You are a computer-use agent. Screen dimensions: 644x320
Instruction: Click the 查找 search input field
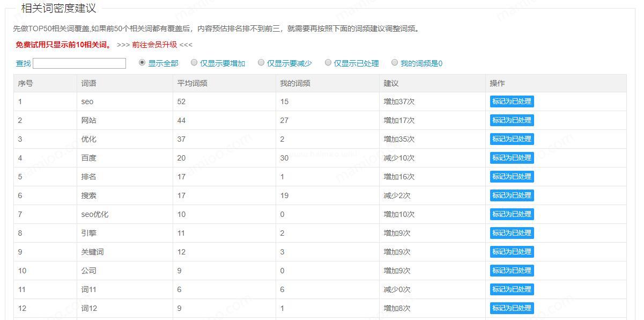pos(79,63)
